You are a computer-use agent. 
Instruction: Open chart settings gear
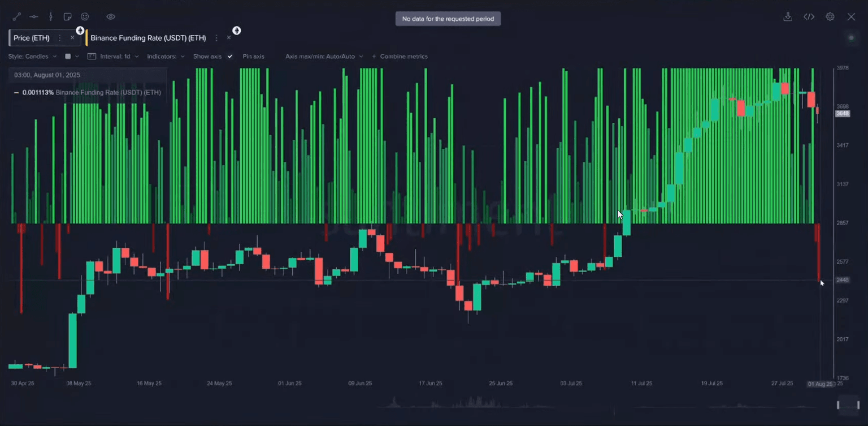[x=830, y=17]
